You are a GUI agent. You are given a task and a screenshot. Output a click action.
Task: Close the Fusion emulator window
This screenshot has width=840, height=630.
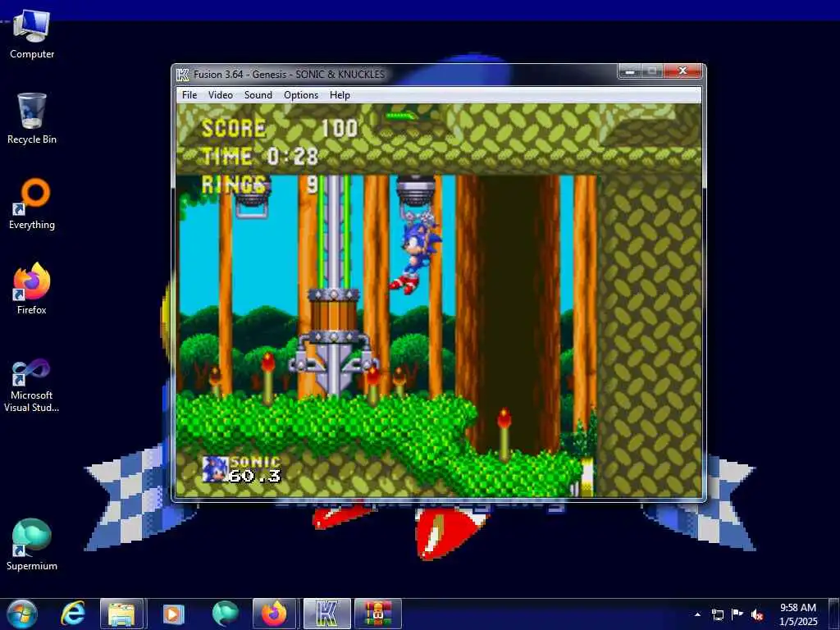(682, 71)
